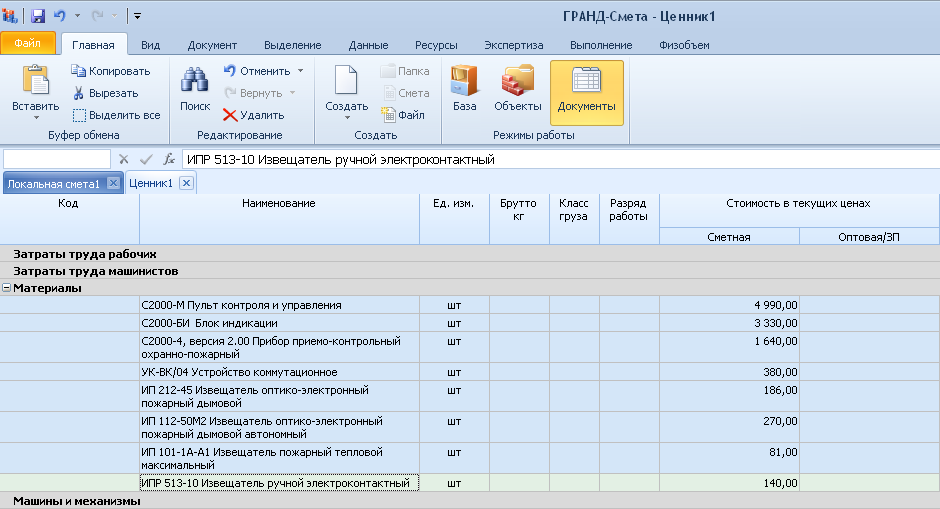Screen dimensions: 940x509
Task: Click Выделить все button
Action: pos(116,115)
